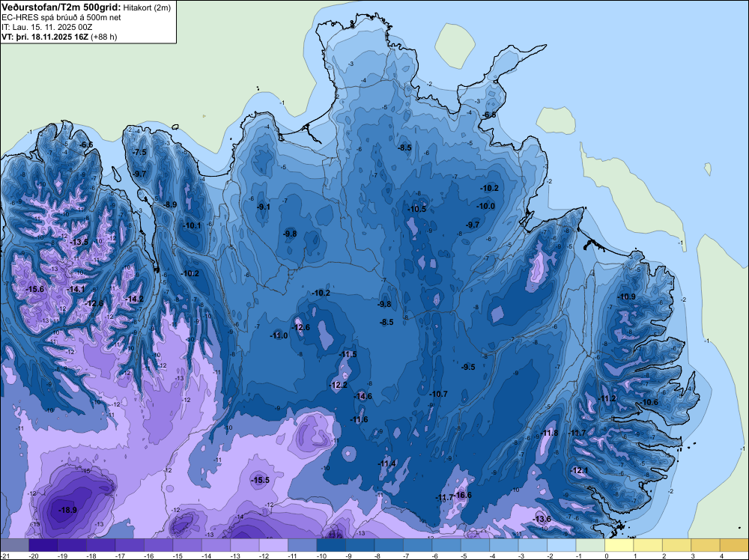This screenshot has height=560, width=749.
Task: Click the -14.6 temperature value on the map
Action: pos(363,396)
